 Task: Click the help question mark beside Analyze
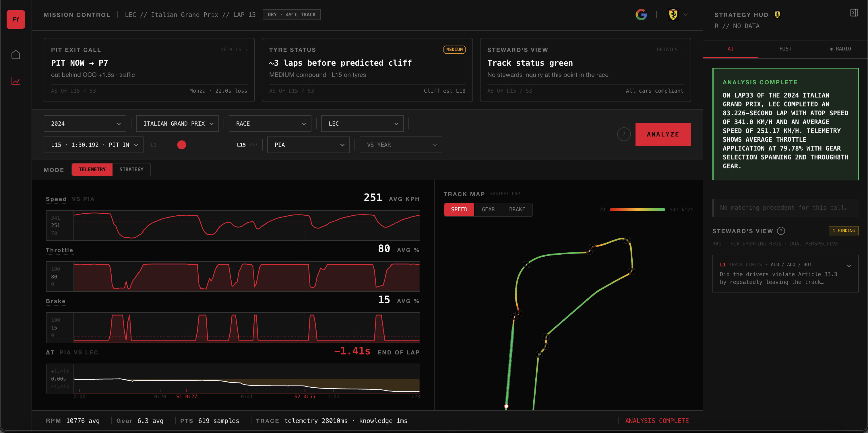pos(624,134)
